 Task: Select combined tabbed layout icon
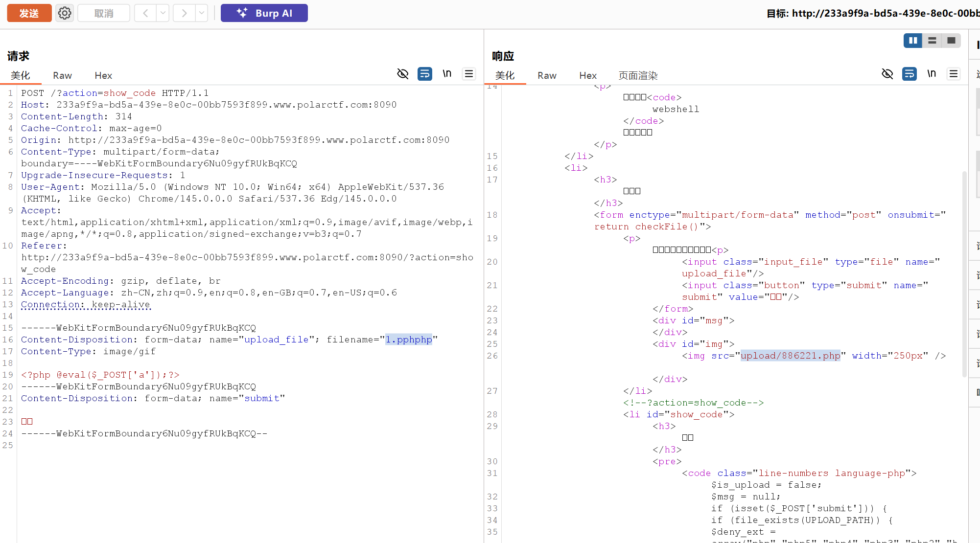[x=951, y=41]
